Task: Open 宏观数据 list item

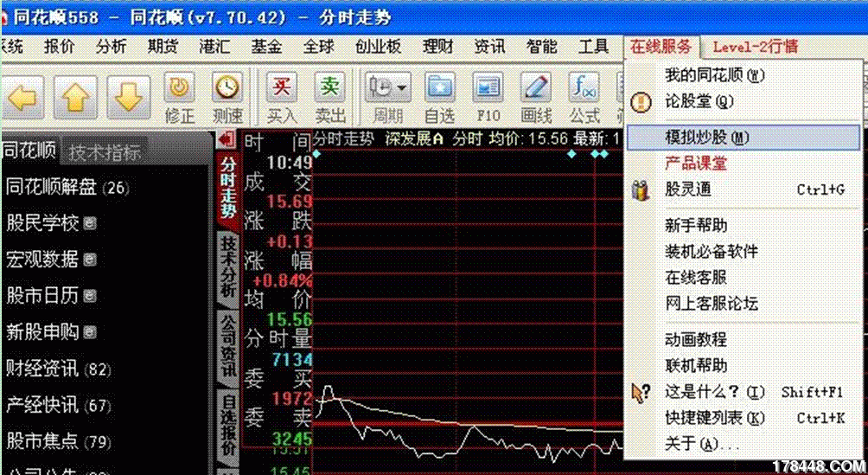Action: click(x=51, y=260)
